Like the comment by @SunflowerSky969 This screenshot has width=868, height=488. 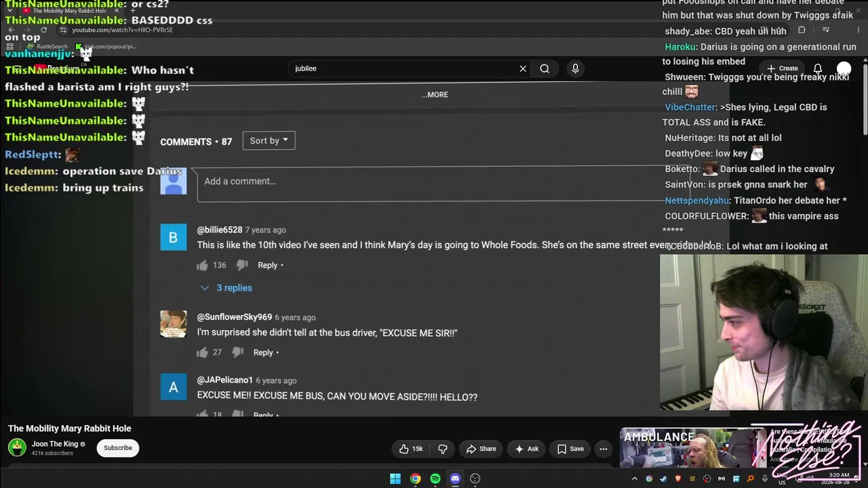coord(202,352)
